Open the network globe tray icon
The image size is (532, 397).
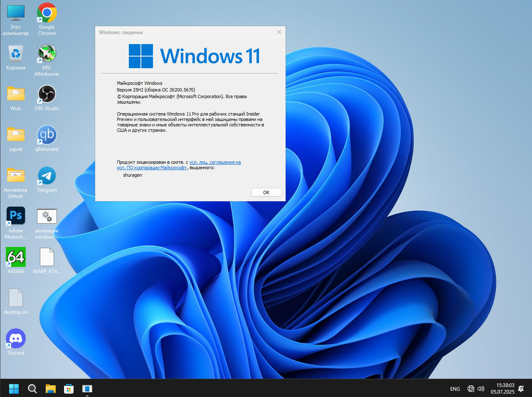click(x=471, y=389)
